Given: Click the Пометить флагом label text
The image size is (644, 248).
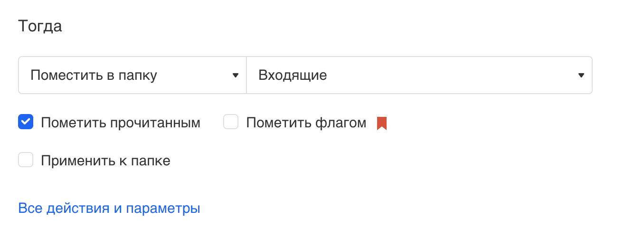Looking at the screenshot, I should pos(306,123).
